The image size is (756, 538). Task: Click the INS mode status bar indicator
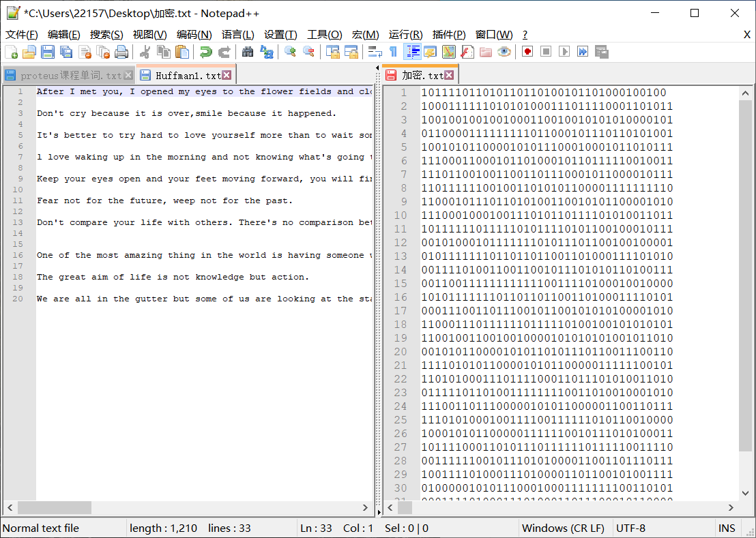[727, 528]
